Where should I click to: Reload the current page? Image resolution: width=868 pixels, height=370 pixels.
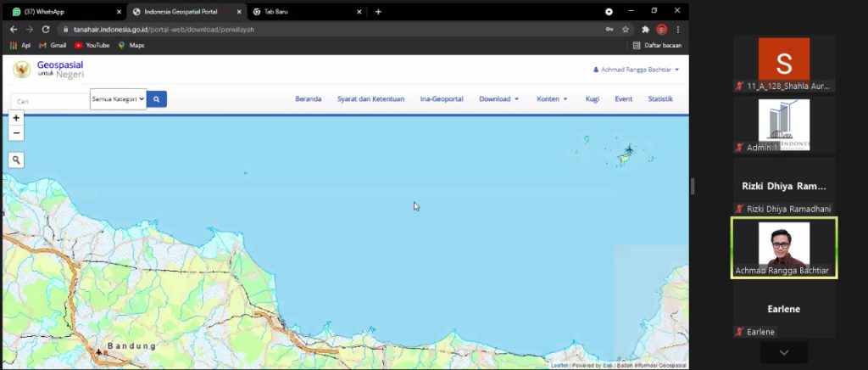click(46, 30)
